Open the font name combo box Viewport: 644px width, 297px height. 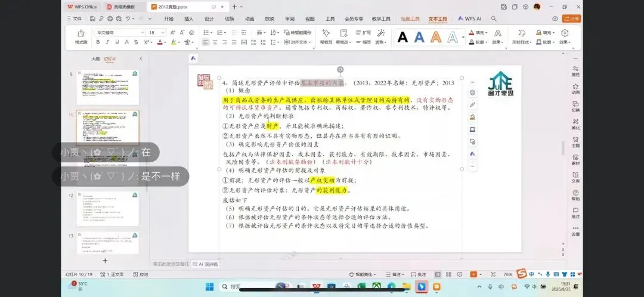[x=120, y=32]
